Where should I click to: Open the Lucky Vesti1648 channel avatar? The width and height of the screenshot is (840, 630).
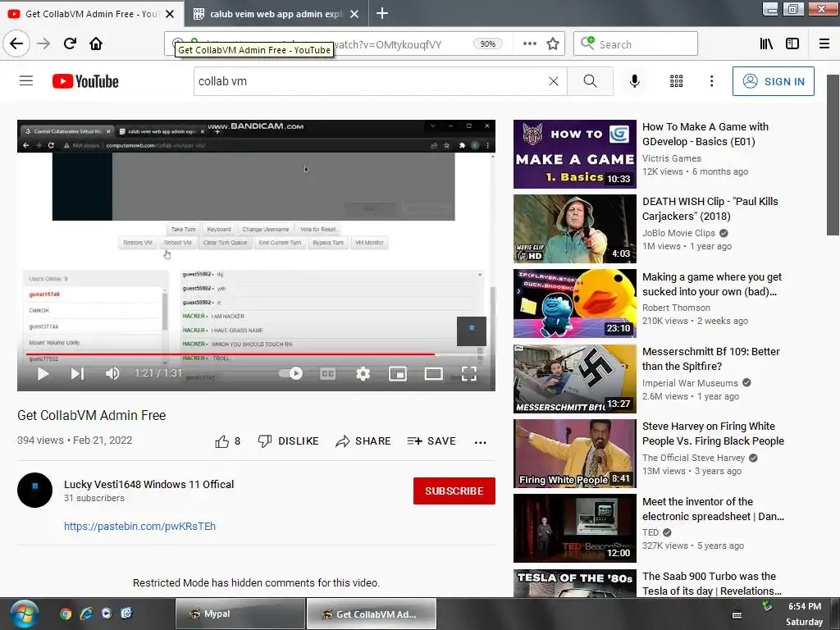pyautogui.click(x=34, y=490)
